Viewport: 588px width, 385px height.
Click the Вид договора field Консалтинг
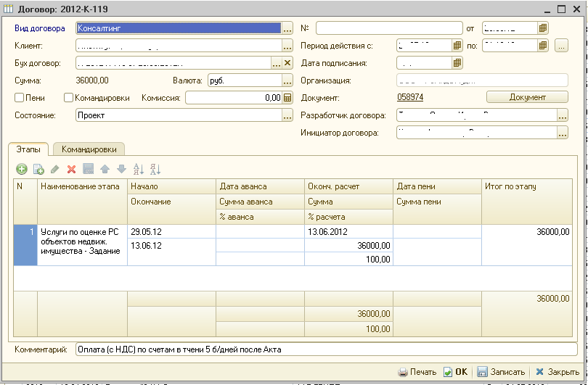[x=179, y=28]
